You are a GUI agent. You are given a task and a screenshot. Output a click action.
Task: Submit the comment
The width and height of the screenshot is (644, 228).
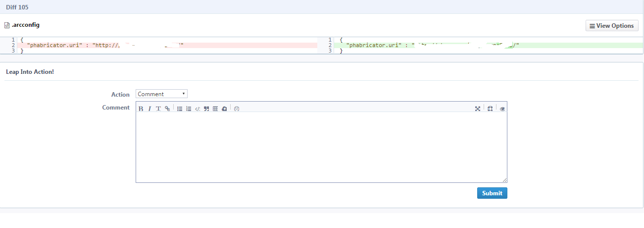(x=492, y=193)
